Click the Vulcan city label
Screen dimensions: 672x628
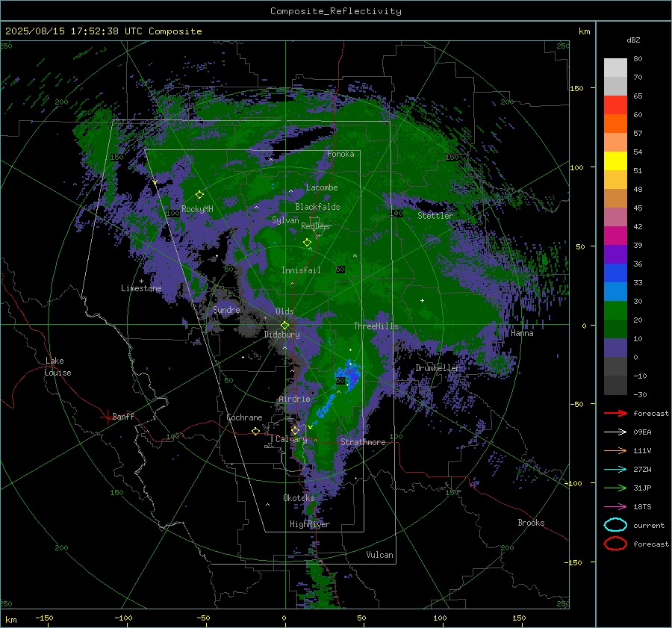[x=379, y=555]
